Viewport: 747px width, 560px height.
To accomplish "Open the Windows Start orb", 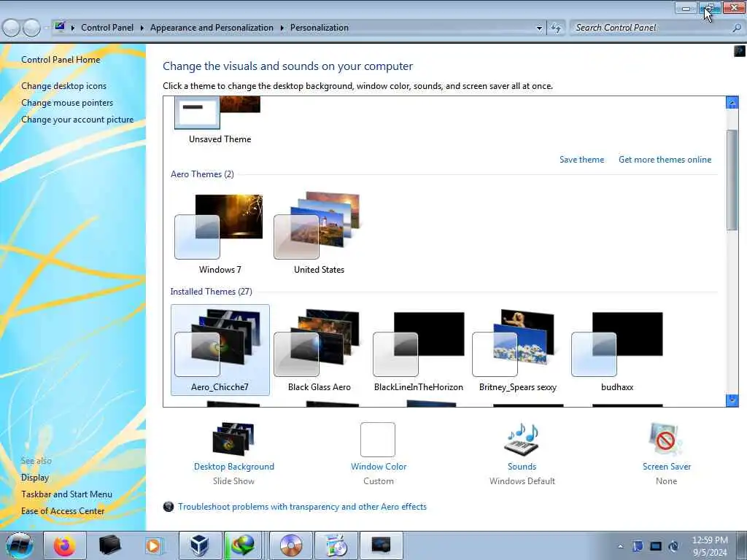I will (x=20, y=545).
